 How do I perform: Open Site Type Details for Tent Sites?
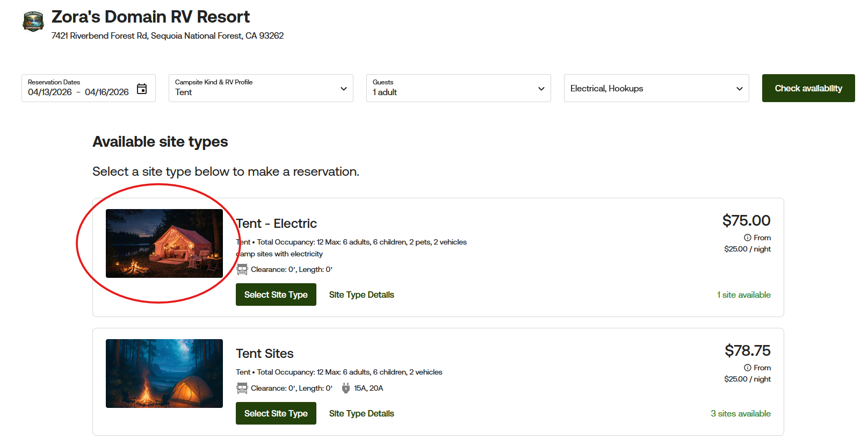click(x=361, y=413)
